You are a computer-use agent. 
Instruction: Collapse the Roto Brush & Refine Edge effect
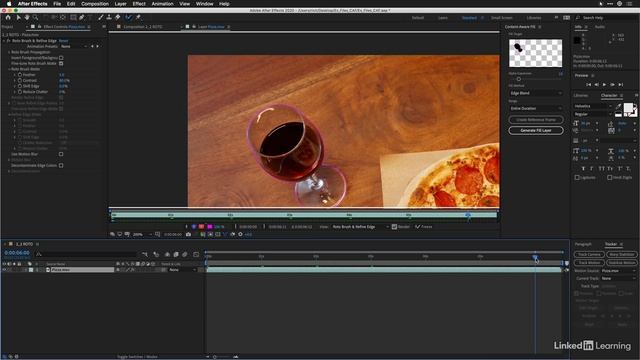click(x=4, y=41)
